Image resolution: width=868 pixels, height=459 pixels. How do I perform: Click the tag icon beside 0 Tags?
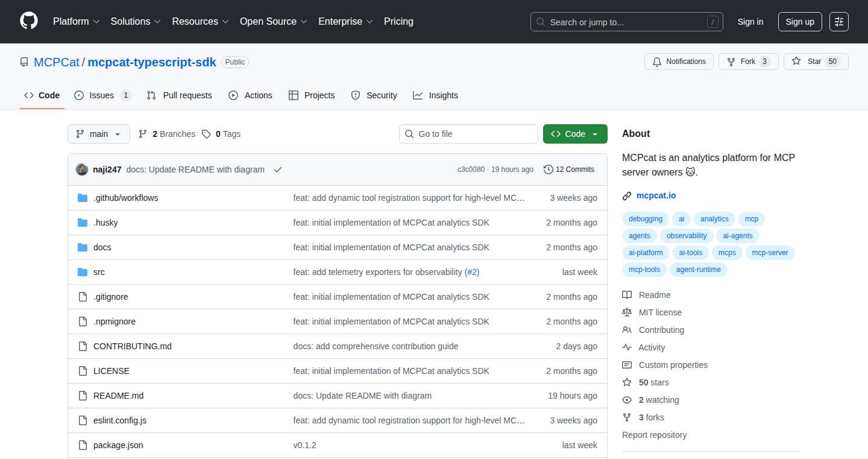(206, 134)
